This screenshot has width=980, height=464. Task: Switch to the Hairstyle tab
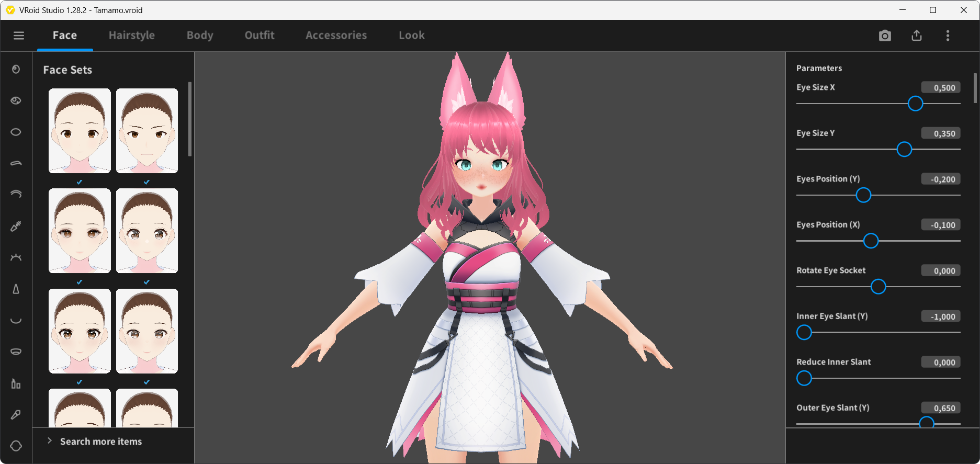pos(132,36)
